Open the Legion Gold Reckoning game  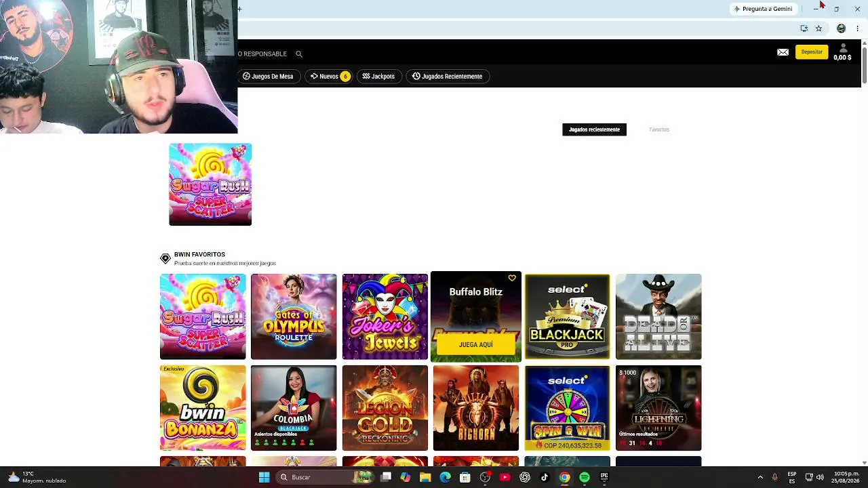[x=385, y=408]
